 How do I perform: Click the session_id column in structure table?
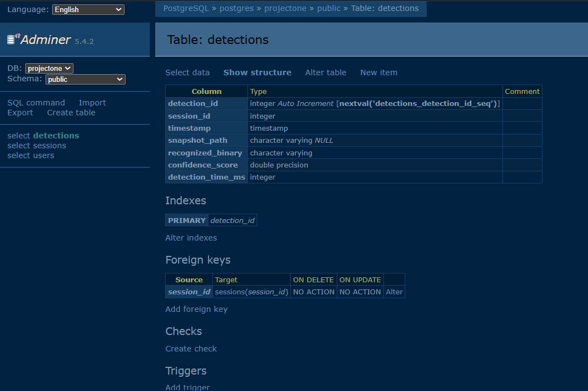189,116
